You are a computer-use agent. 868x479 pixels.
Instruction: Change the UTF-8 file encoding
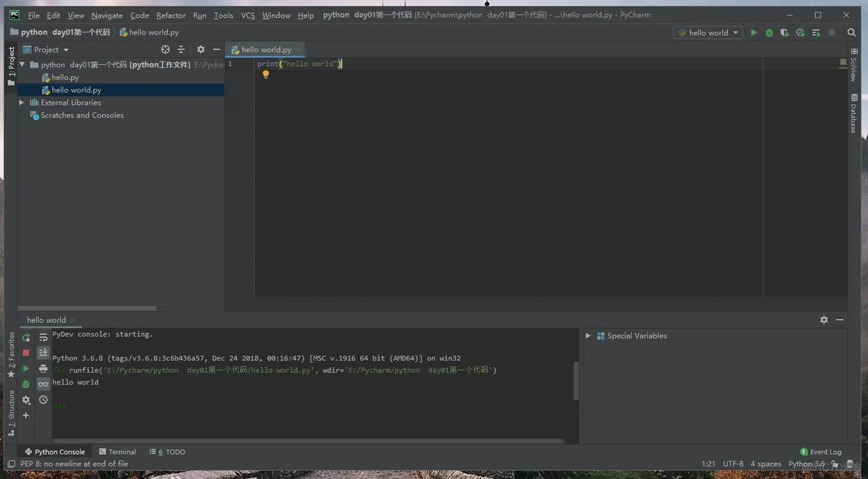[x=733, y=464]
